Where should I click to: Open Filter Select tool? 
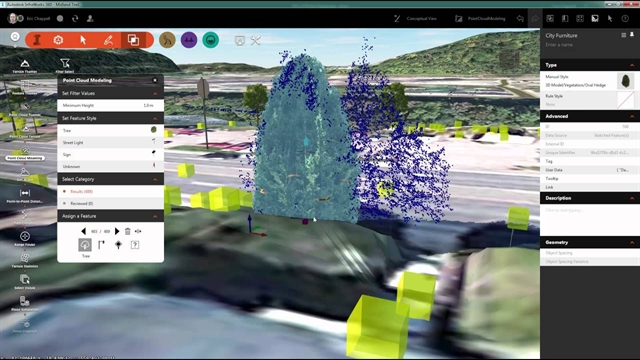pyautogui.click(x=64, y=66)
